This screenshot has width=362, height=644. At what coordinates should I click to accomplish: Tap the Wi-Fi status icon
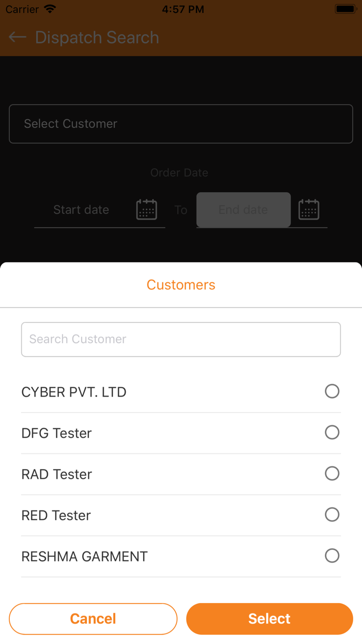pos(50,9)
